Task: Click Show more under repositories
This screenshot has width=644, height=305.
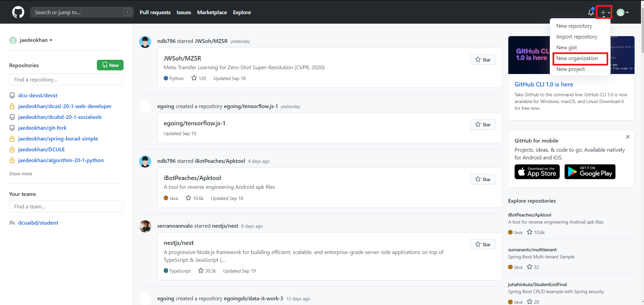Action: (21, 174)
